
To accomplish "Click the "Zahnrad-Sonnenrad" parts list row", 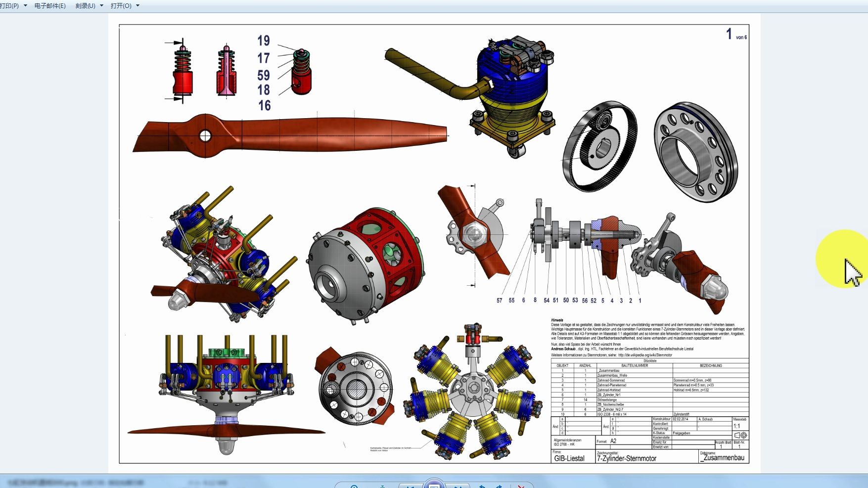I will pyautogui.click(x=650, y=380).
